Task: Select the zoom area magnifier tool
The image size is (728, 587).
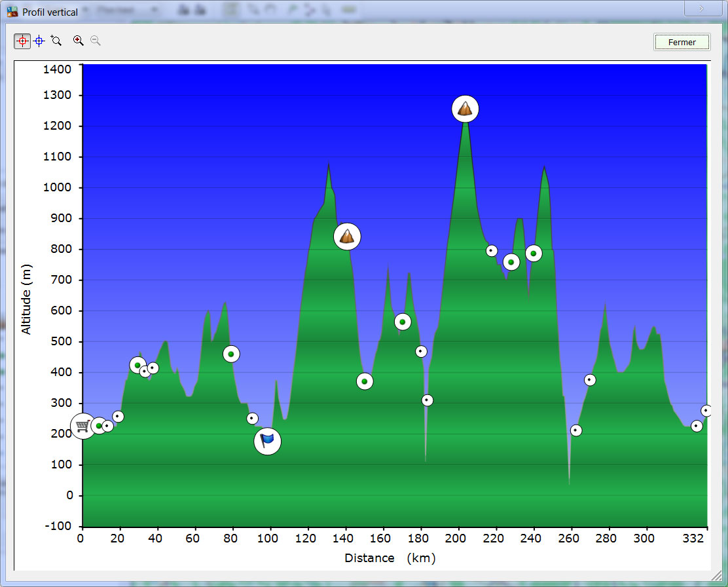Action: tap(56, 41)
